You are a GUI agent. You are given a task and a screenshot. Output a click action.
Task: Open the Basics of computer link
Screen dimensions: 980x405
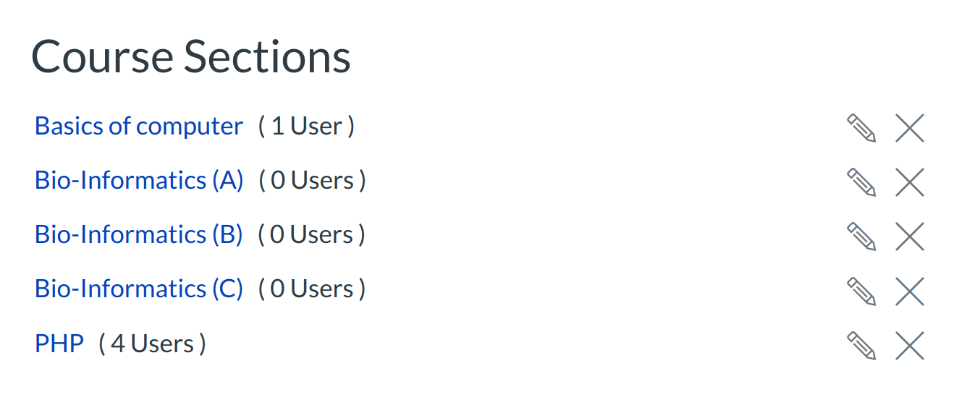point(139,127)
